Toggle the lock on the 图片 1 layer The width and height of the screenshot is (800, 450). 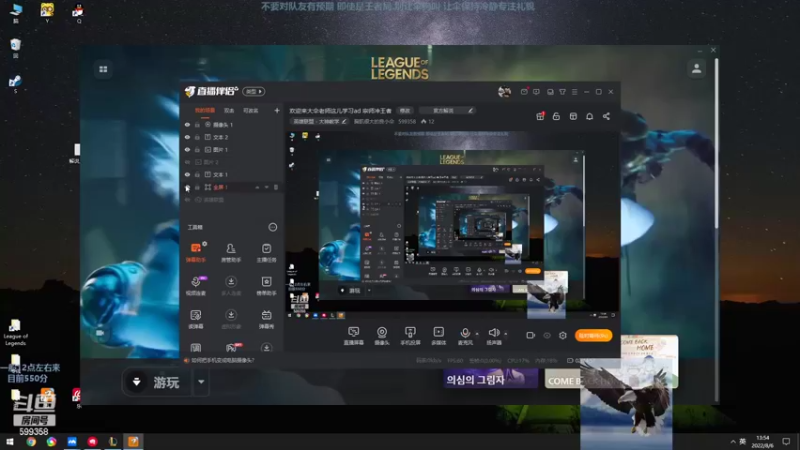tap(197, 149)
